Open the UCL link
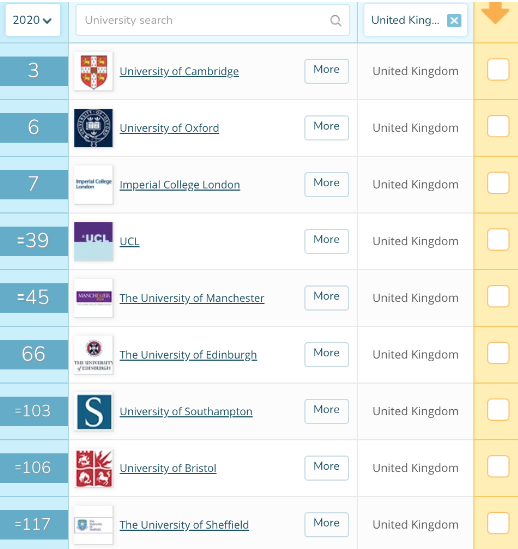The image size is (518, 549). click(x=129, y=241)
